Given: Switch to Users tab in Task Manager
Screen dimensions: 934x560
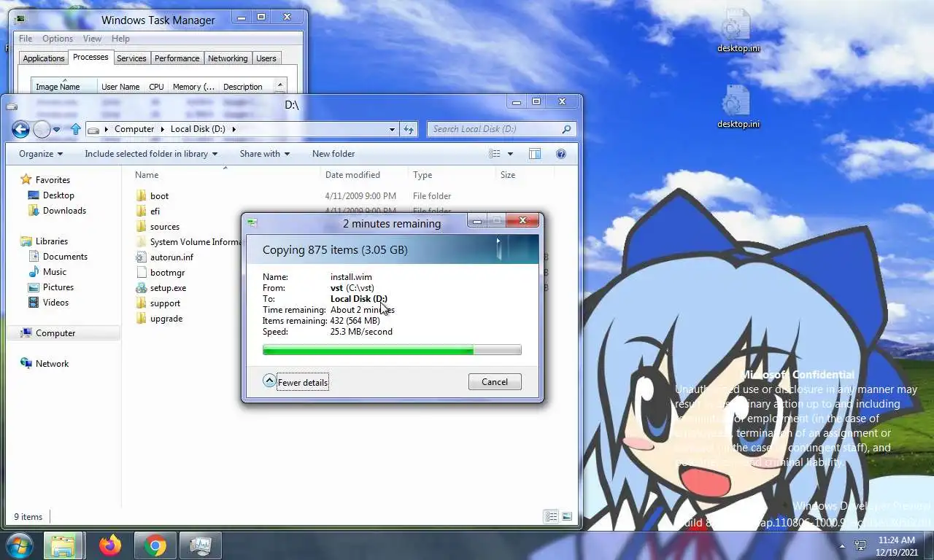Looking at the screenshot, I should [x=266, y=58].
